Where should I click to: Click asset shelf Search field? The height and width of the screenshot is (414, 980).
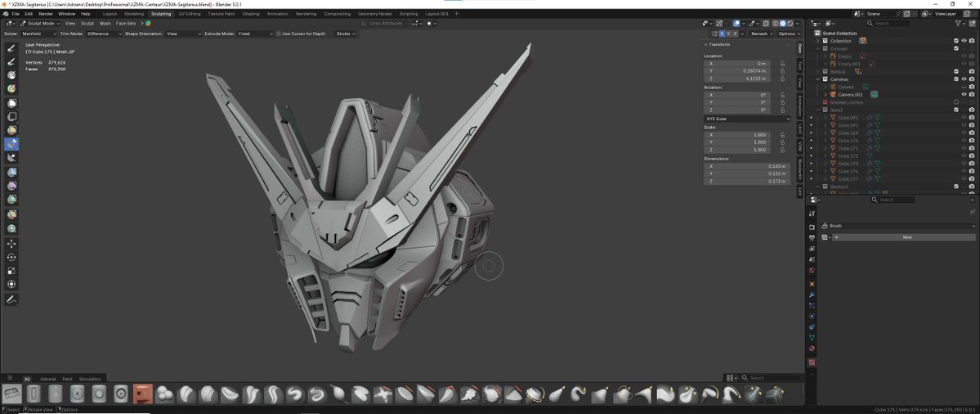pos(772,378)
